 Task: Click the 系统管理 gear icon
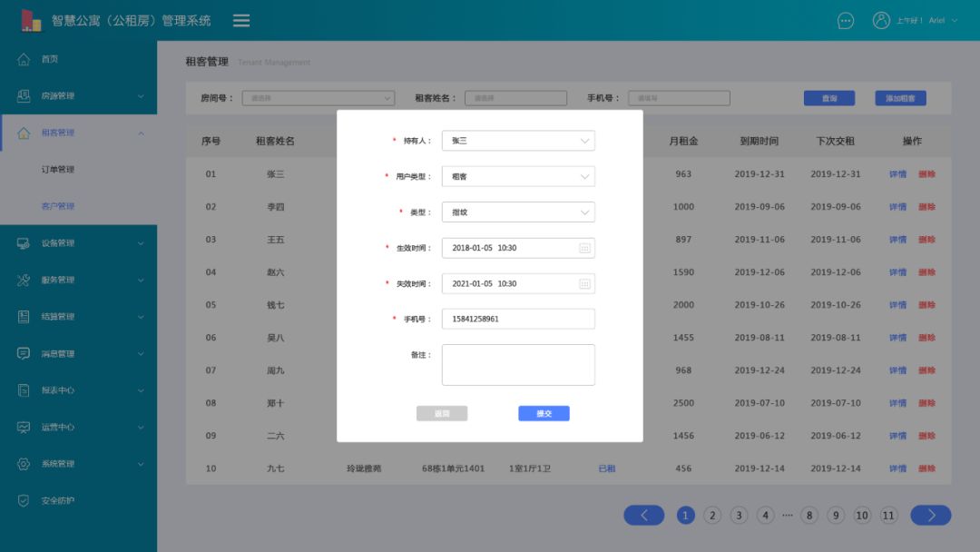pos(24,463)
